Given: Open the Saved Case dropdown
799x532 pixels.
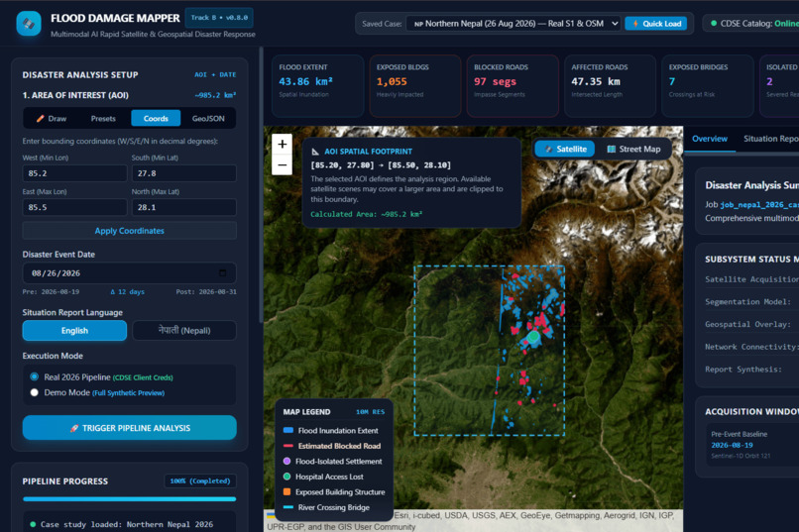Looking at the screenshot, I should pos(514,24).
